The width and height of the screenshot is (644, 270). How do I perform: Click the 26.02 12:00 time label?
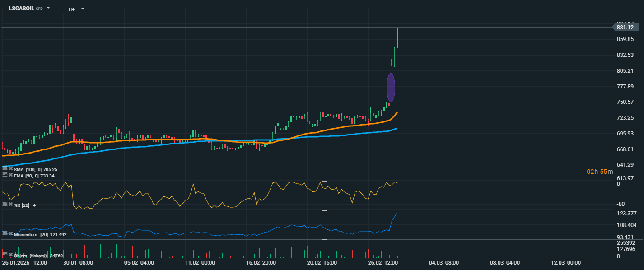click(383, 263)
